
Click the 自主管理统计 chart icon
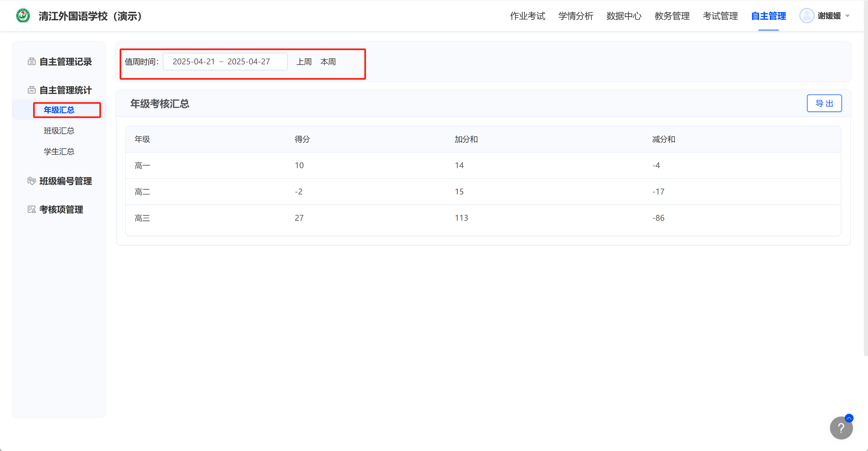point(32,90)
